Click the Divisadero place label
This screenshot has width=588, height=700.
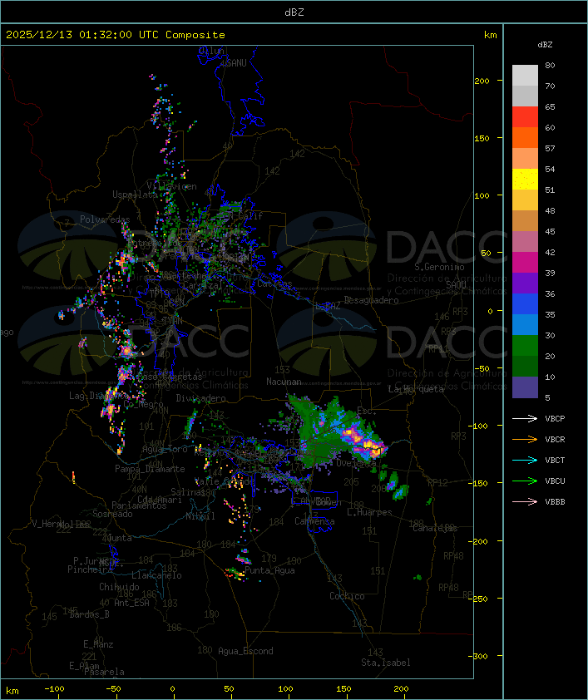pos(201,397)
